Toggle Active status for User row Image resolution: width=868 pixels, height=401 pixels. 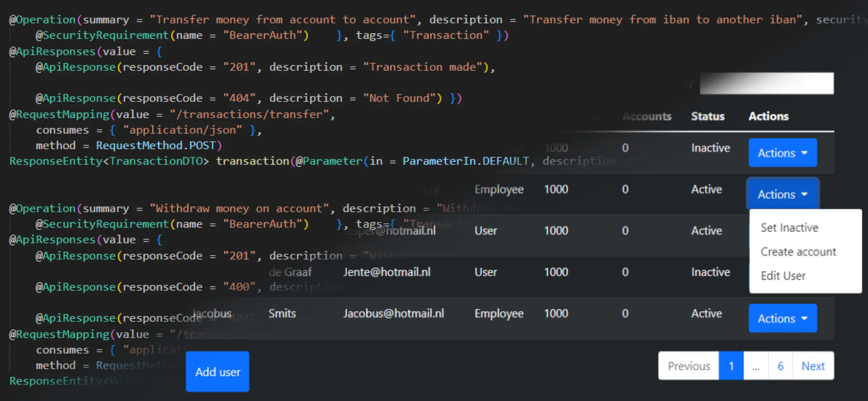(789, 227)
